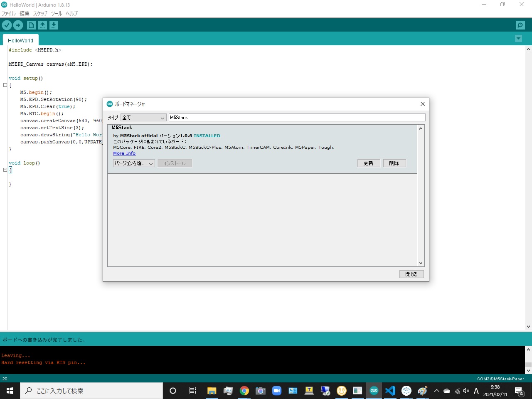Click the ボードへの書き込みが完了しました status message
This screenshot has height=399, width=532.
point(44,340)
